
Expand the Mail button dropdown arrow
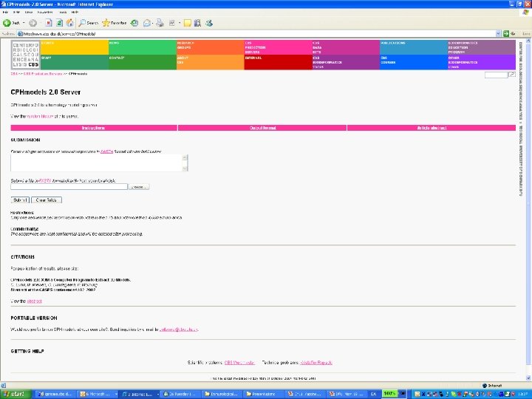[x=152, y=23]
